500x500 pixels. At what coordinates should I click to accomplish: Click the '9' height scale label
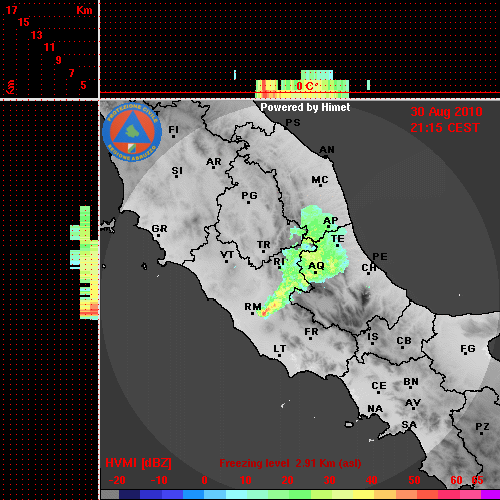(59, 60)
